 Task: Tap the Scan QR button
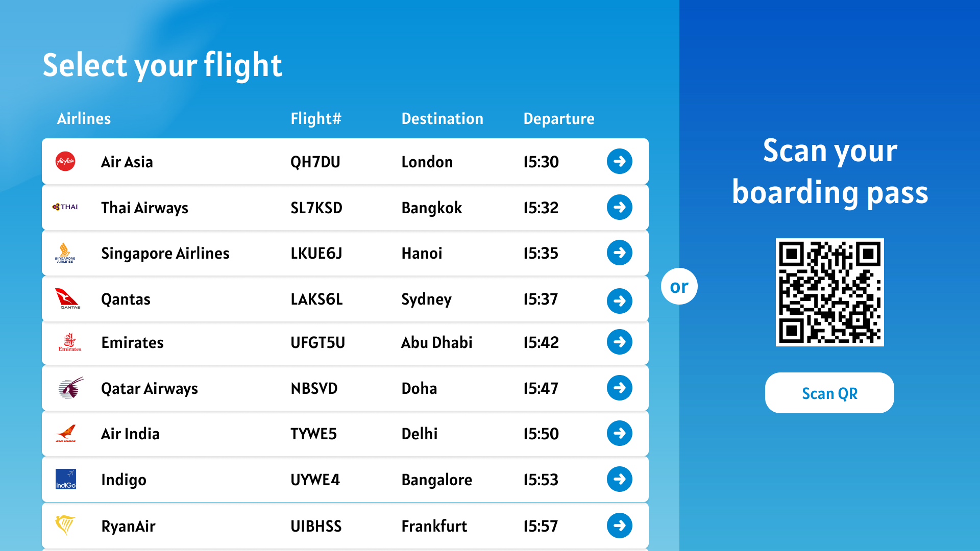(x=829, y=393)
